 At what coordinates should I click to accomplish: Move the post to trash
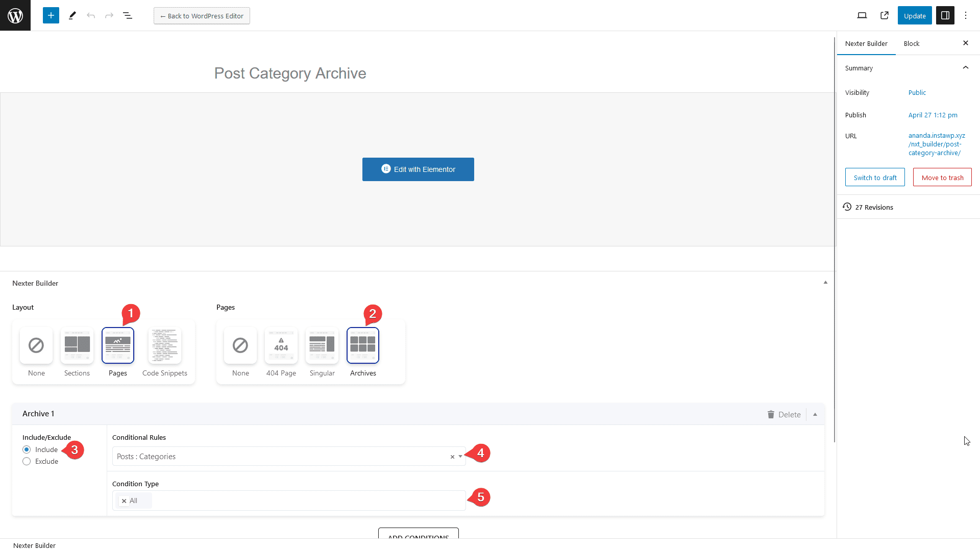coord(942,178)
